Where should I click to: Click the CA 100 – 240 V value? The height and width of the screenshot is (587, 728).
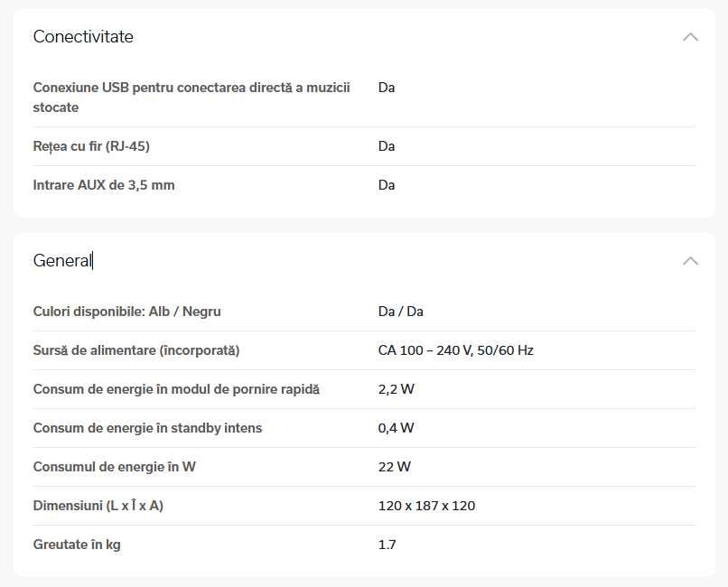455,350
